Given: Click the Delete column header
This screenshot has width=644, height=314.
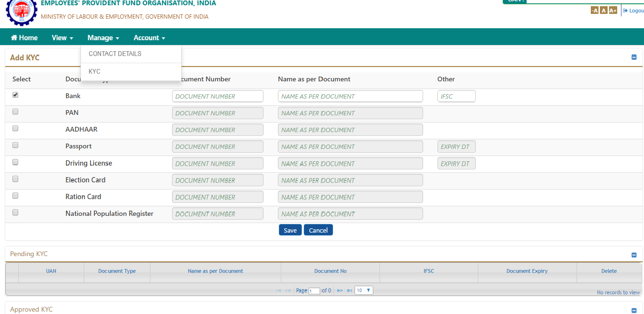Looking at the screenshot, I should click(x=609, y=271).
